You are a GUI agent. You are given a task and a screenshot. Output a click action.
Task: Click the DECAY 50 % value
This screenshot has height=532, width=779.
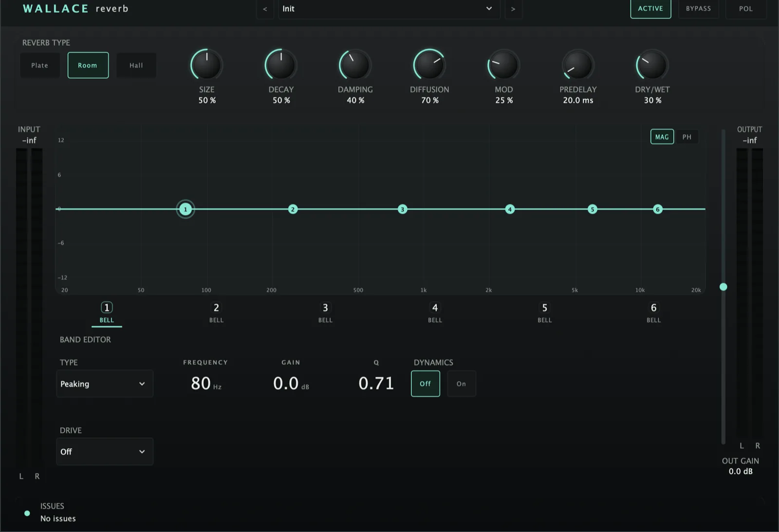click(281, 100)
